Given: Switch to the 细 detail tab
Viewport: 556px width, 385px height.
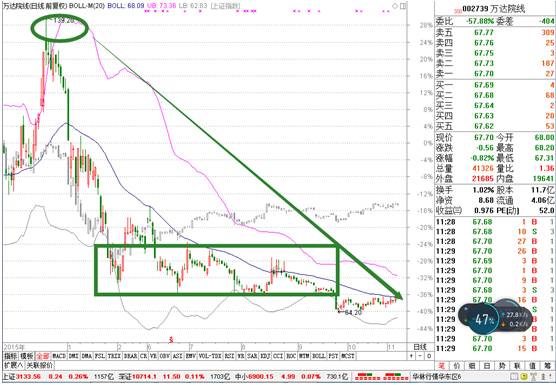Looking at the screenshot, I should click(x=472, y=366).
